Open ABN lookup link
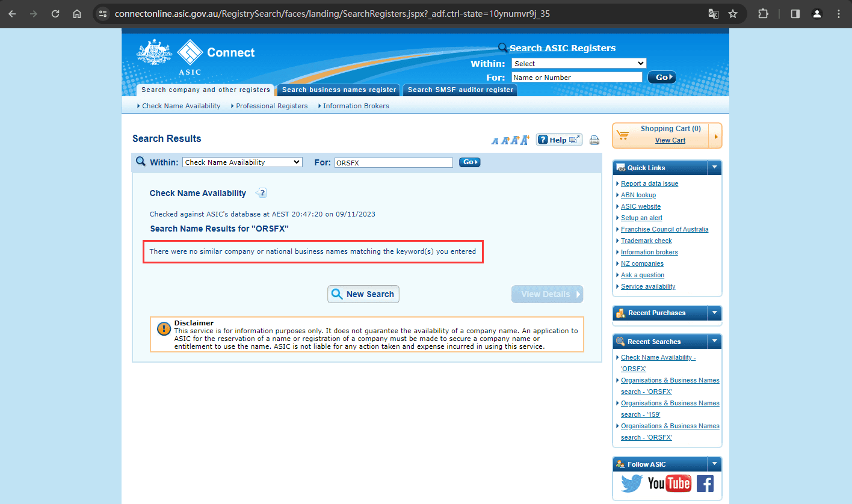 638,195
